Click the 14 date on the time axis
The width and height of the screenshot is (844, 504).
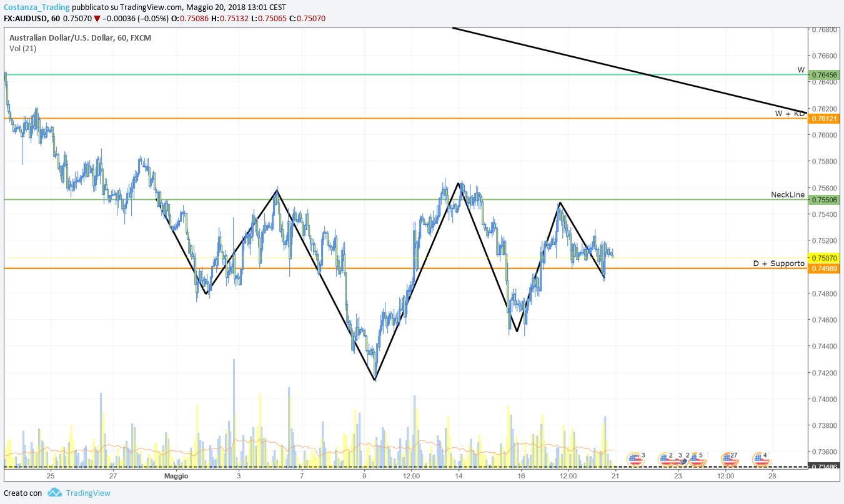point(459,476)
